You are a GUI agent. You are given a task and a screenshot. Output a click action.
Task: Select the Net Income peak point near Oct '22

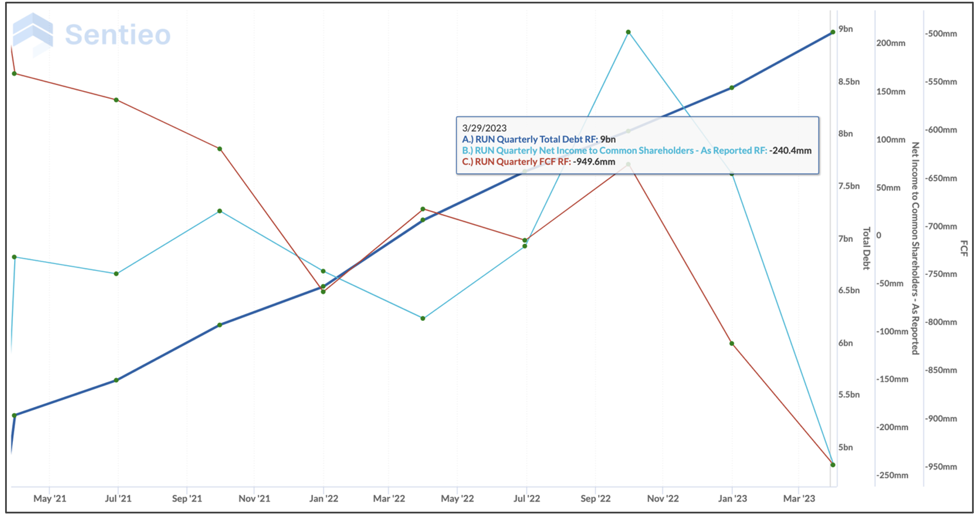click(628, 32)
